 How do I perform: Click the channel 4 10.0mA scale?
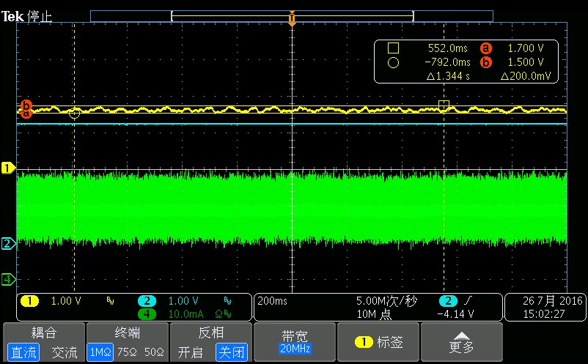click(x=186, y=313)
